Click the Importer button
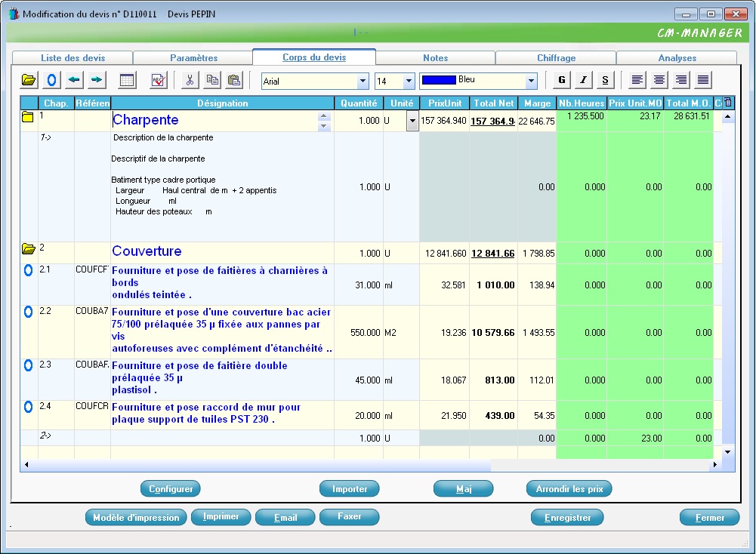This screenshot has width=756, height=554. point(350,488)
